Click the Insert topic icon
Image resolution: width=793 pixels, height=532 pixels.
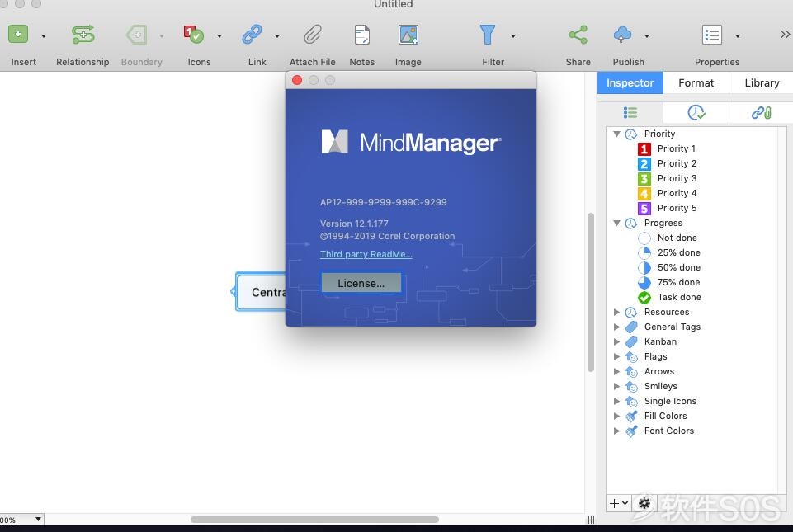point(18,35)
